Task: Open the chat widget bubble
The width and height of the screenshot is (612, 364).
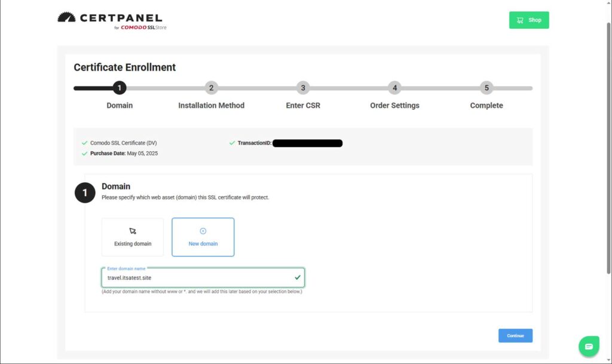Action: click(x=589, y=346)
